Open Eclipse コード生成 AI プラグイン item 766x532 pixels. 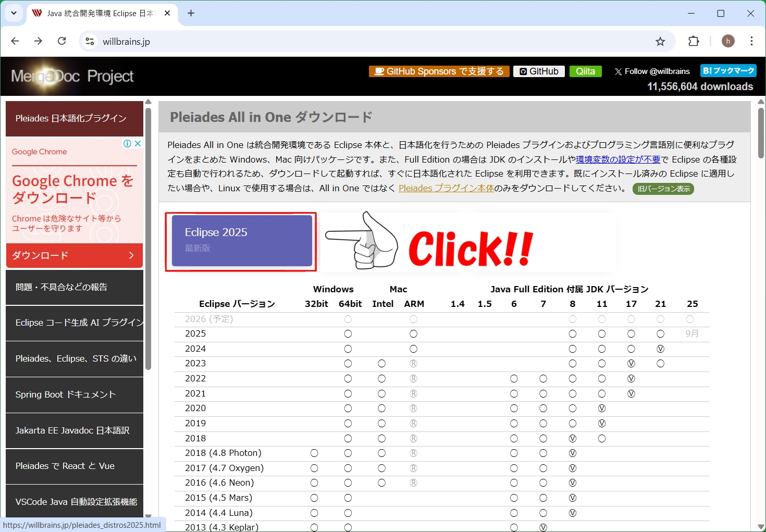pyautogui.click(x=75, y=323)
